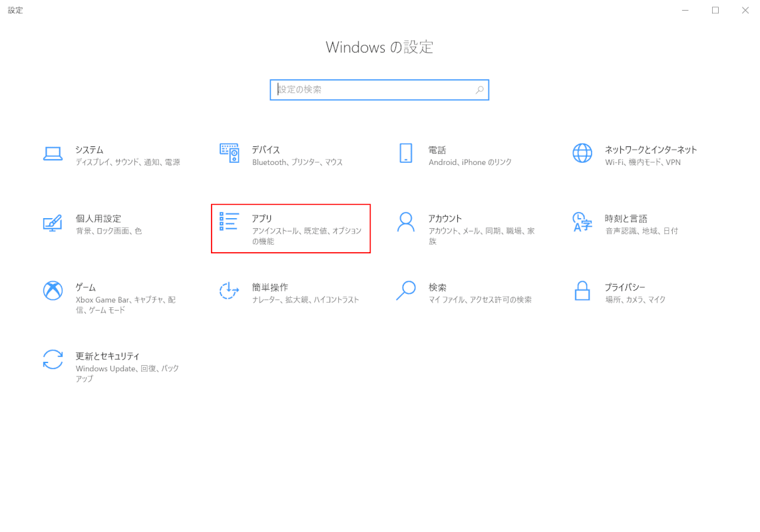Click the 検索 category title
Screen dimensions: 760x532
[x=437, y=287]
